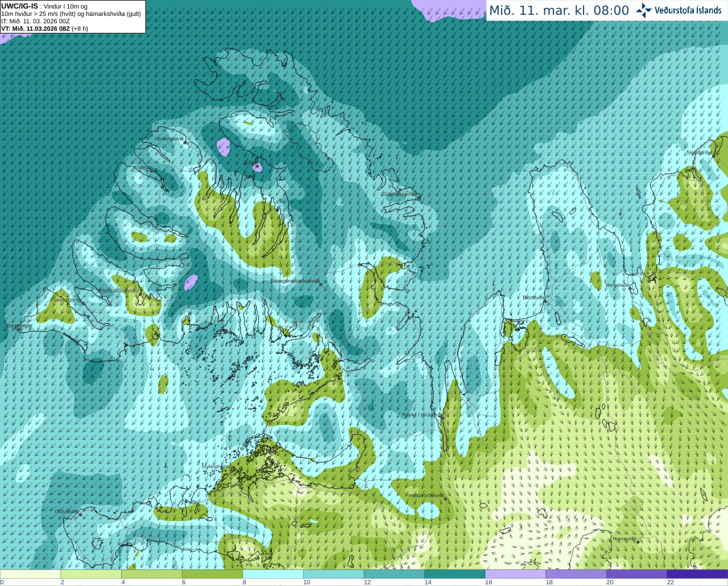Image resolution: width=728 pixels, height=586 pixels.
Task: Select the 6–8 m/s legend color swatch
Action: coord(212,573)
